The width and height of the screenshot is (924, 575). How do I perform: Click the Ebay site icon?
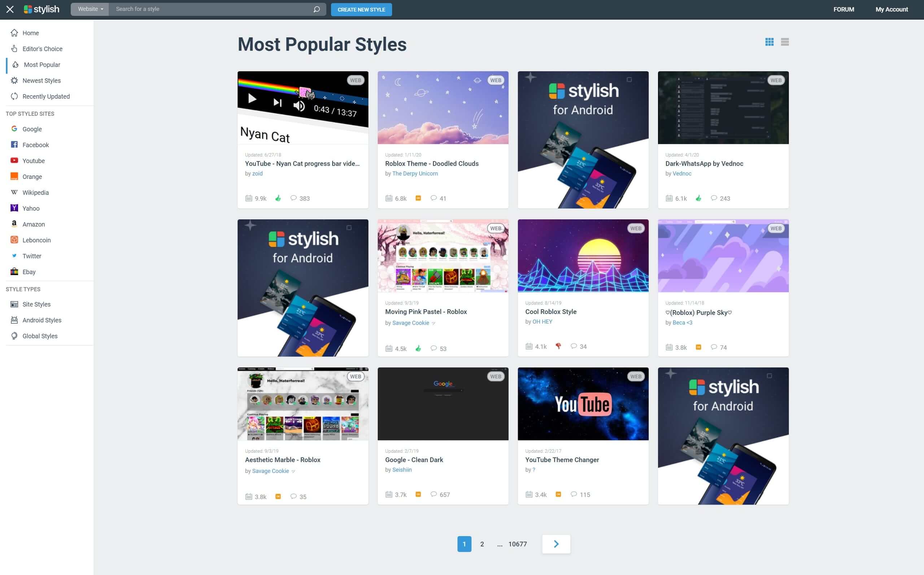[x=14, y=272]
